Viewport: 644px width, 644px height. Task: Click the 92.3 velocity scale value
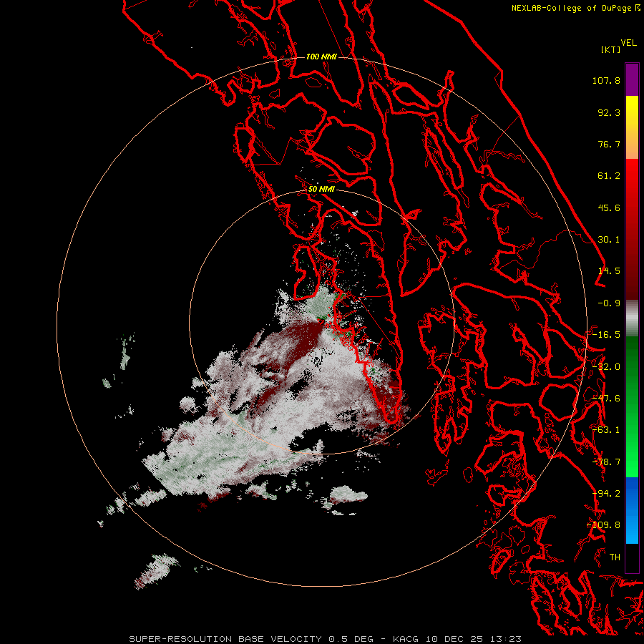609,112
